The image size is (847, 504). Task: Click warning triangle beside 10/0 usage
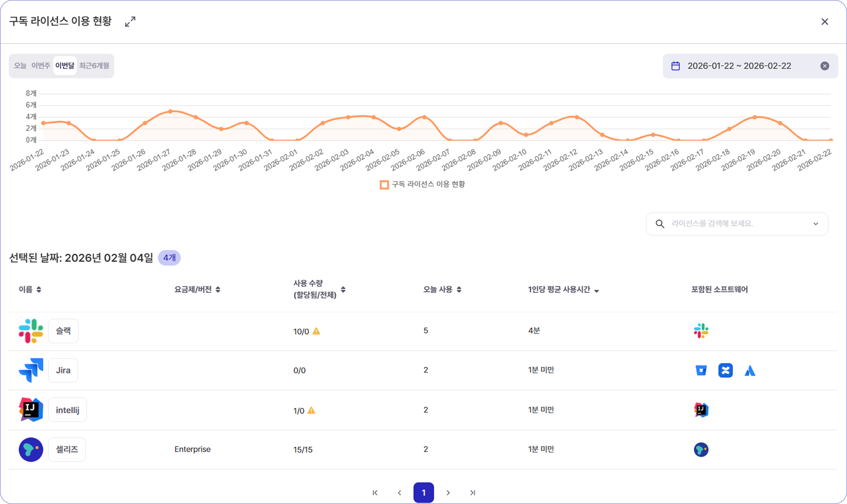coord(316,331)
